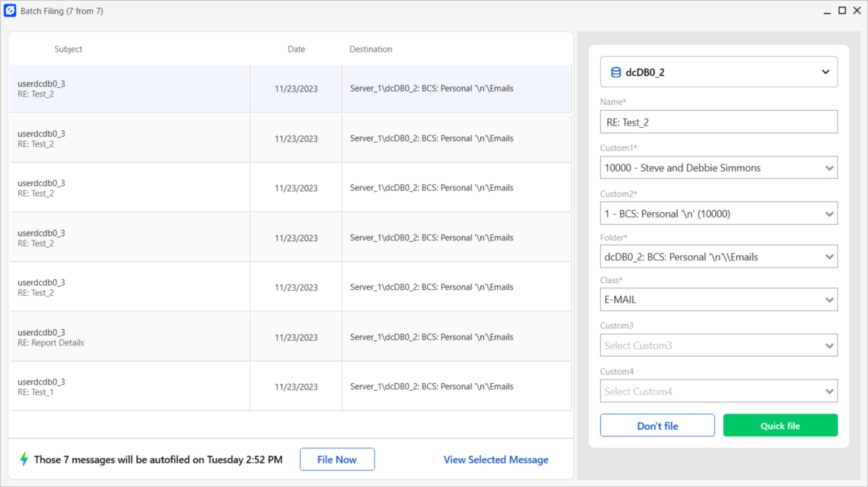Click the File Now button
Image resolution: width=868 pixels, height=487 pixels.
point(337,459)
